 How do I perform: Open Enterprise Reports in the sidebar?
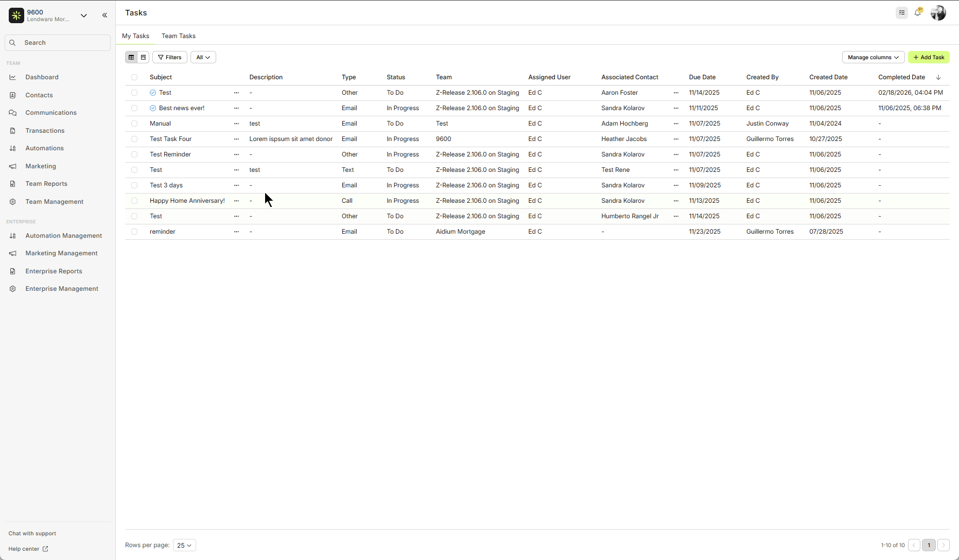54,271
